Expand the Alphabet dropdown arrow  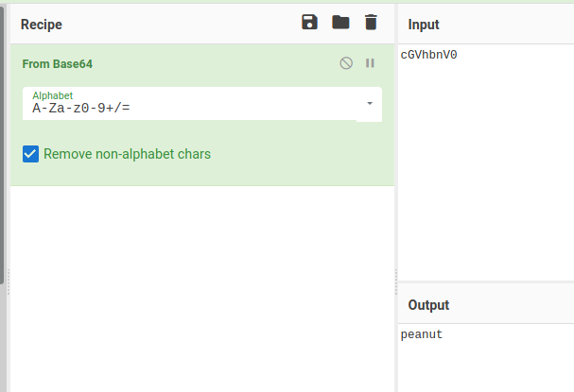pos(369,103)
